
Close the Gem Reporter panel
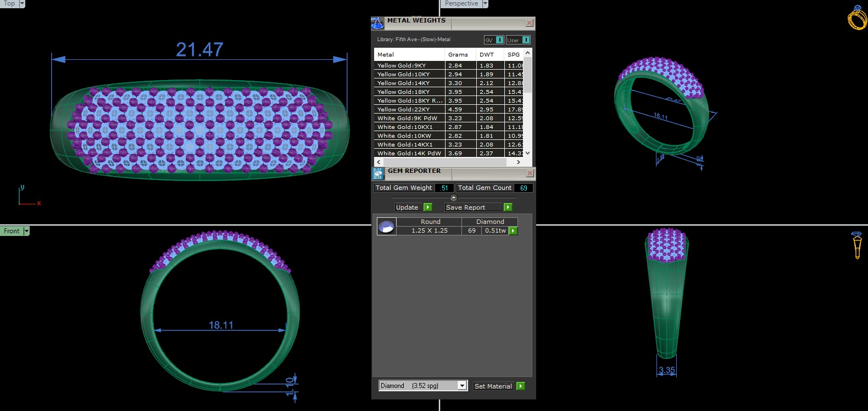tap(530, 173)
